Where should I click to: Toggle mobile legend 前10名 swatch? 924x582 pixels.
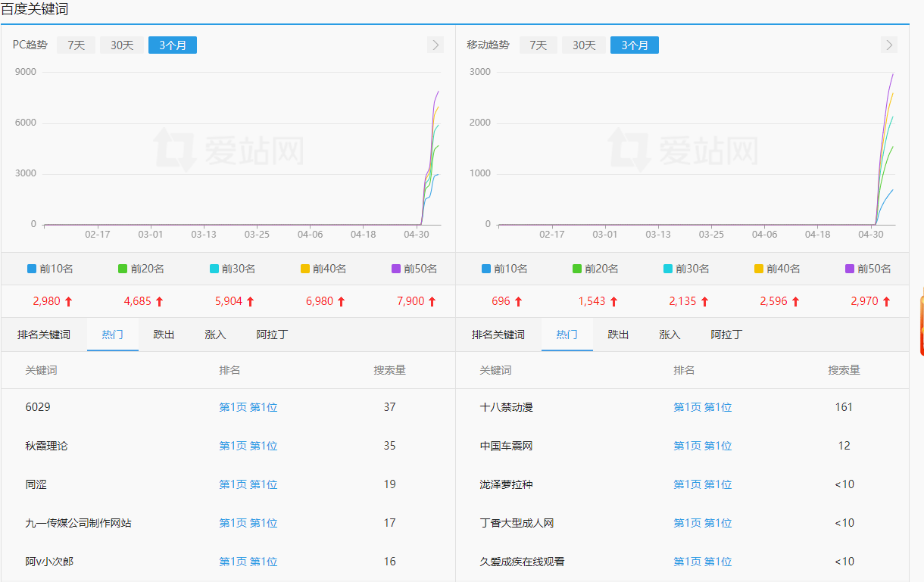(486, 268)
